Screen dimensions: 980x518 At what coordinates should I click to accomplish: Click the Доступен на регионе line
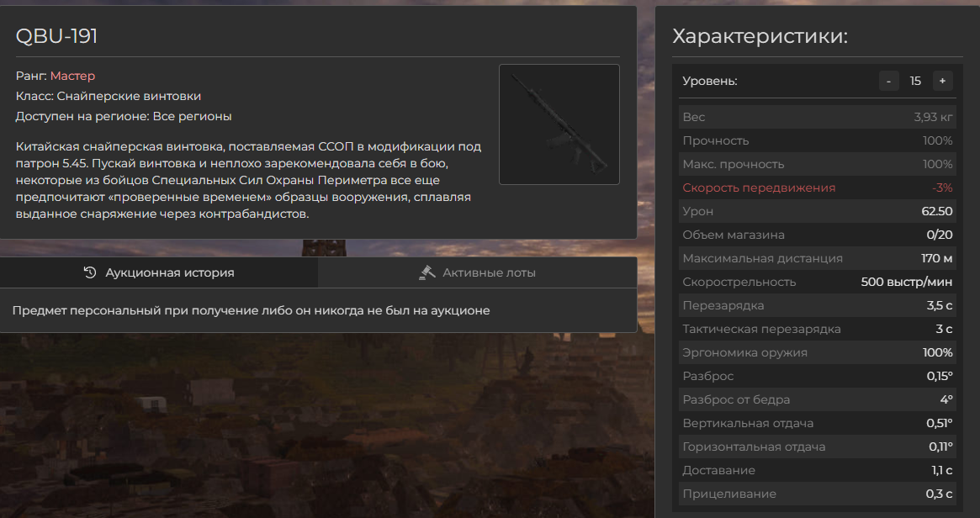click(x=124, y=116)
